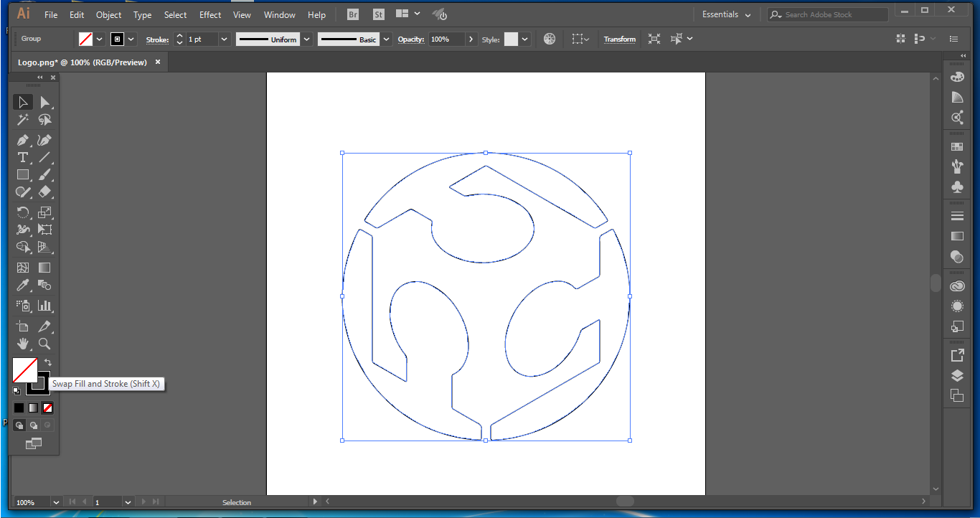This screenshot has width=980, height=518.
Task: Open artboard number dropdown
Action: [x=128, y=502]
